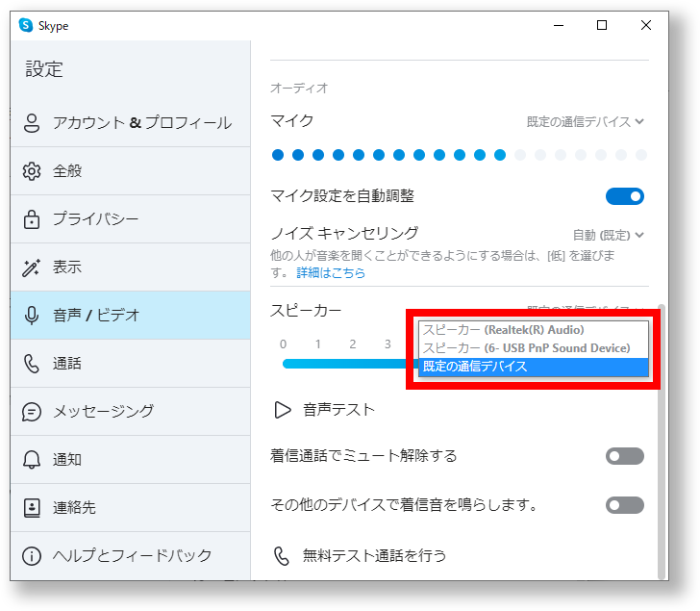Click the ノイズ キャンセリング label
This screenshot has width=700, height=611.
tap(344, 233)
